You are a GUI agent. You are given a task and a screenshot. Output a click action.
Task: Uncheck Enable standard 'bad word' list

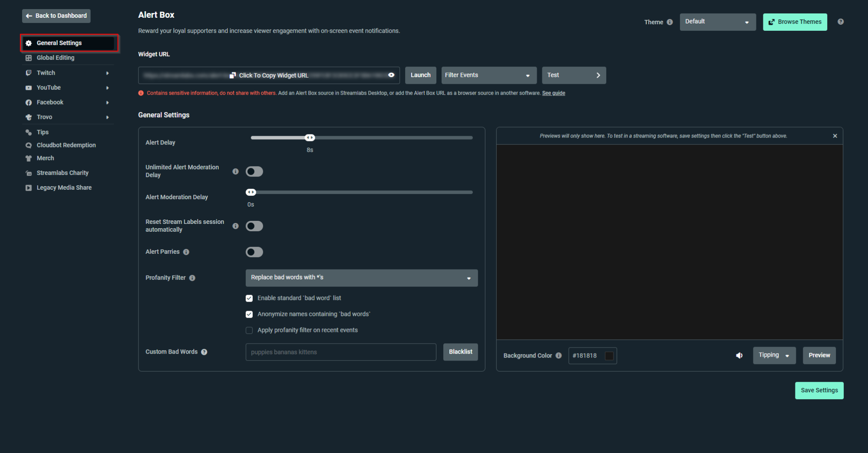tap(249, 298)
